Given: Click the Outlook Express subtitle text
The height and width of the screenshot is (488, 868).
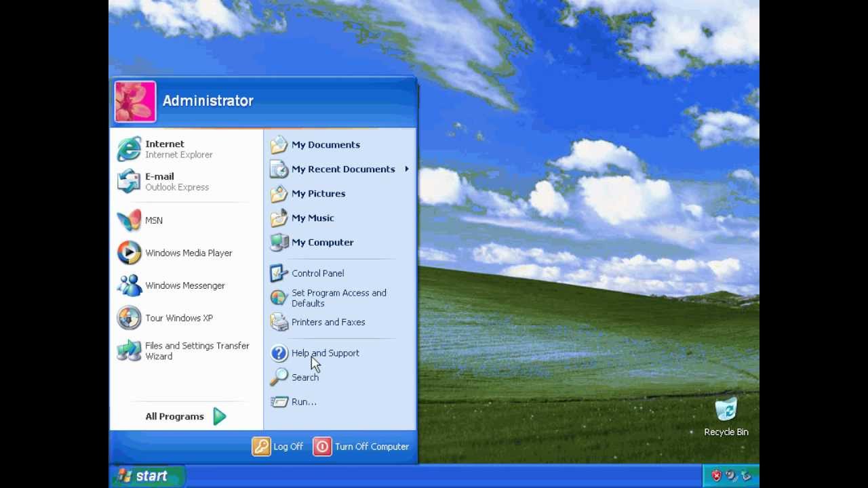Looking at the screenshot, I should [177, 187].
